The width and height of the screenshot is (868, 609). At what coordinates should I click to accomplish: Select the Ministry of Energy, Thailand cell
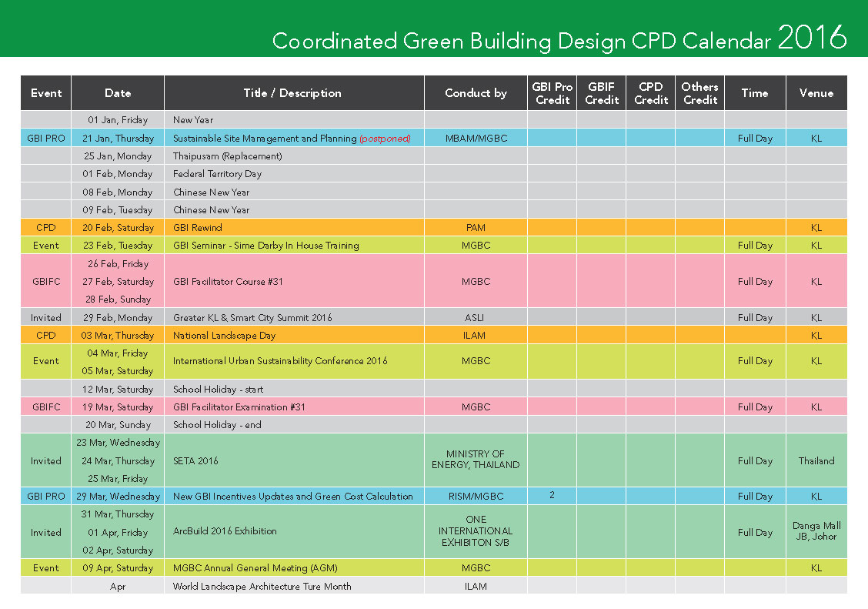click(476, 460)
